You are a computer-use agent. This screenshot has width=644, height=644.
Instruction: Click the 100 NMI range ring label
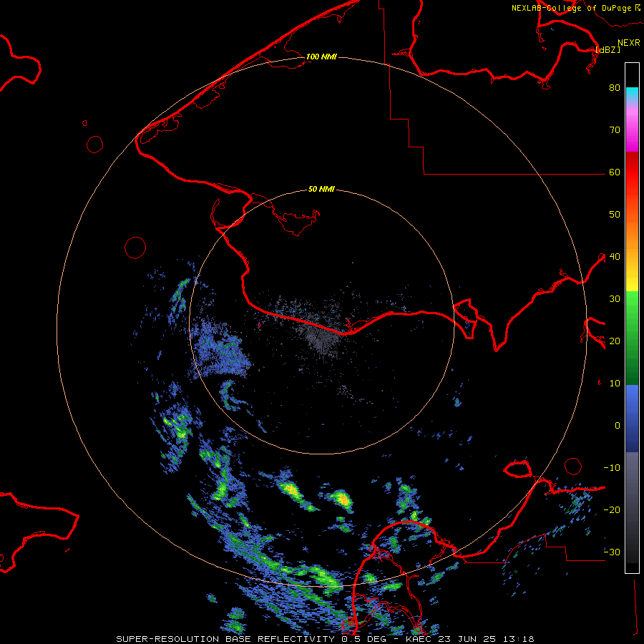pos(321,57)
